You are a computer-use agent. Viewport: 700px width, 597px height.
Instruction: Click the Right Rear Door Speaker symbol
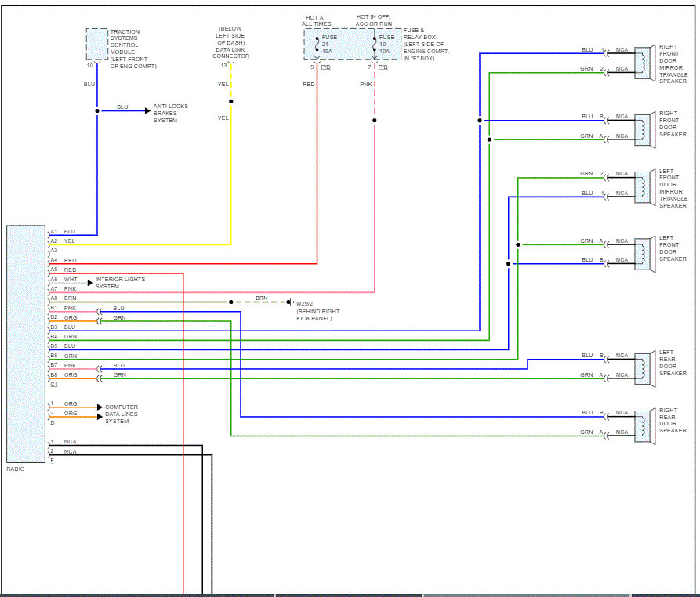click(x=644, y=426)
